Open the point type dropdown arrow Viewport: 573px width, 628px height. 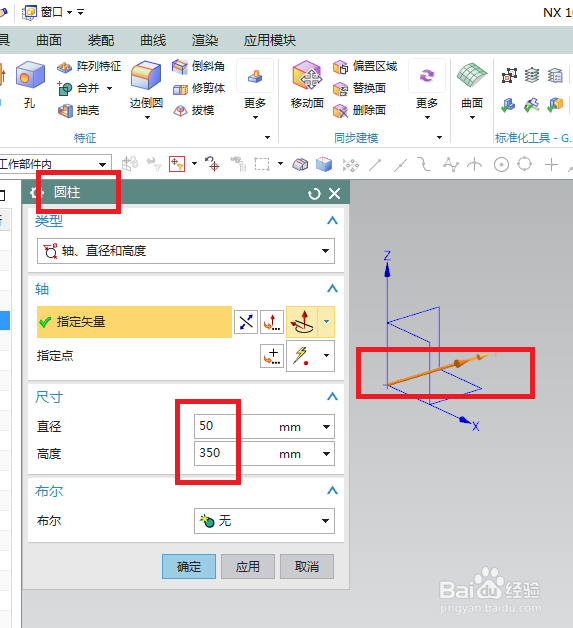tap(326, 356)
